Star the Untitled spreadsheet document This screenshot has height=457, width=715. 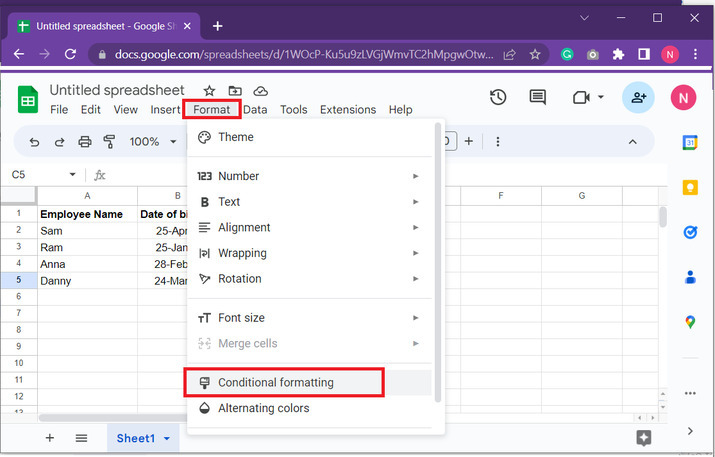coord(209,91)
